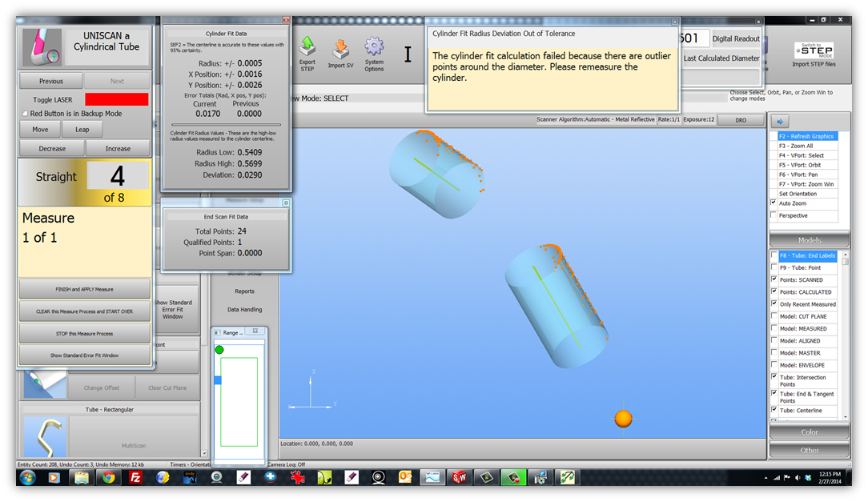Click the UNISCAN cylindrical tube icon
Viewport: 868px width, 502px height.
42,46
